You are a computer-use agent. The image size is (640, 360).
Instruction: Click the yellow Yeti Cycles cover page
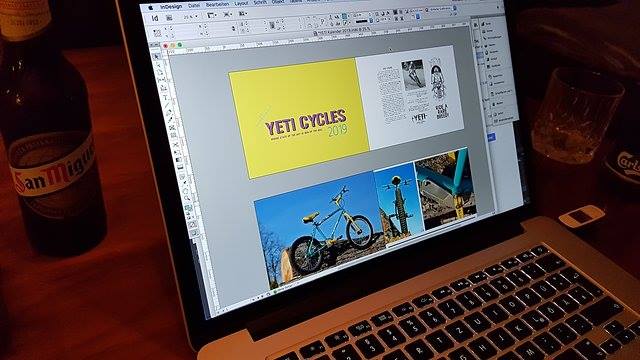click(x=298, y=118)
